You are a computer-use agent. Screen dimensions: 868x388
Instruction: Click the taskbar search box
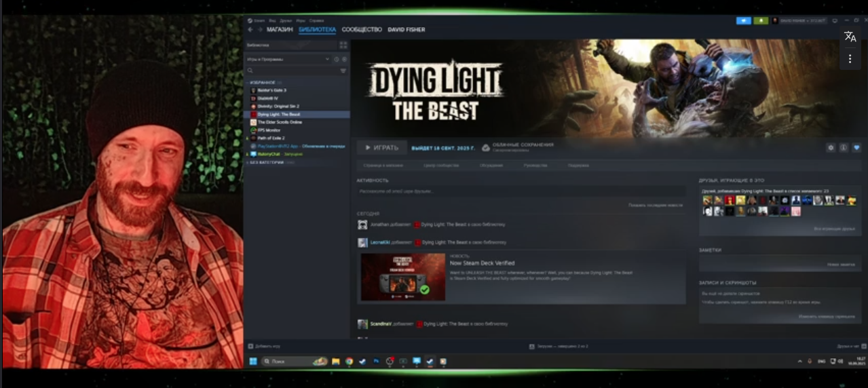pyautogui.click(x=295, y=362)
